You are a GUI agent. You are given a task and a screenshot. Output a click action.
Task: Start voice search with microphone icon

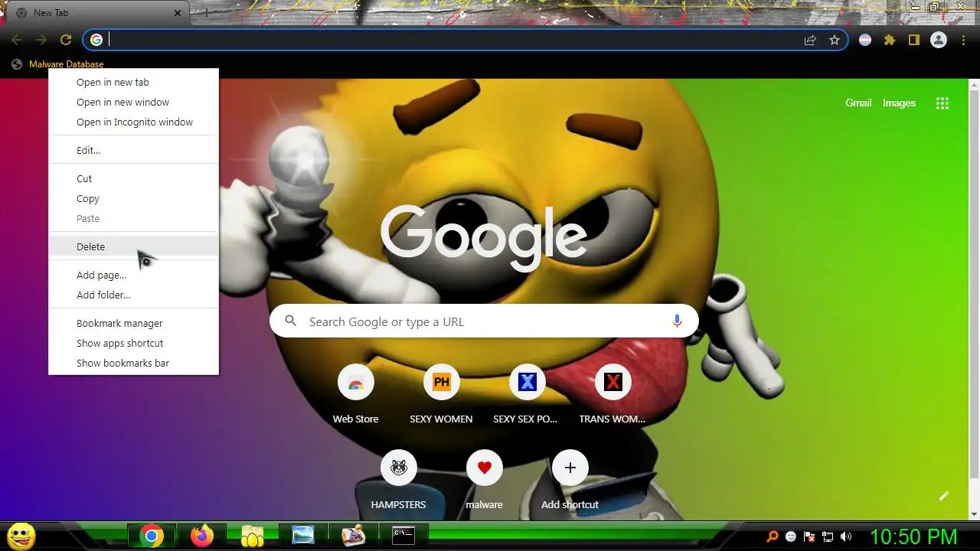(x=677, y=321)
